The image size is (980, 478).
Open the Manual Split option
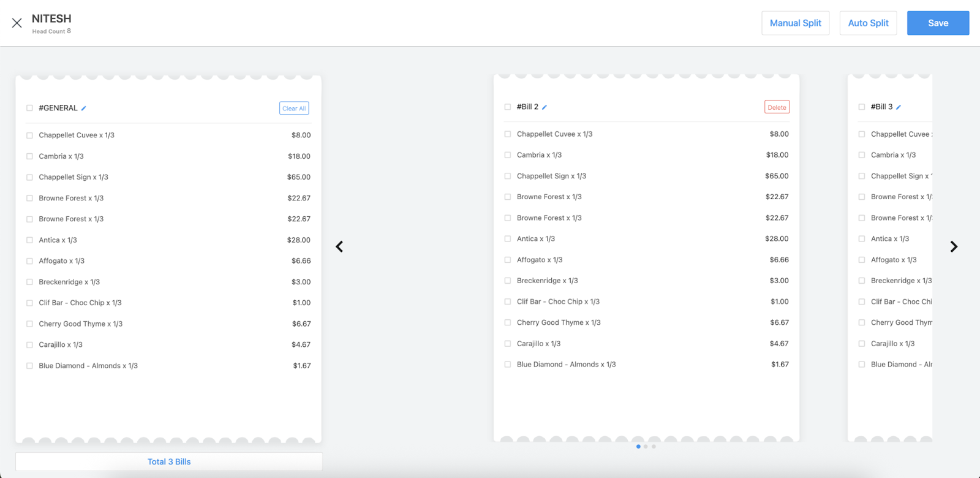795,23
